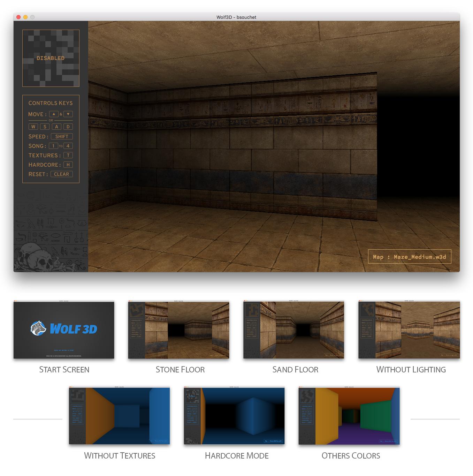
Task: Open the Stone Floor thumbnail
Action: click(179, 329)
